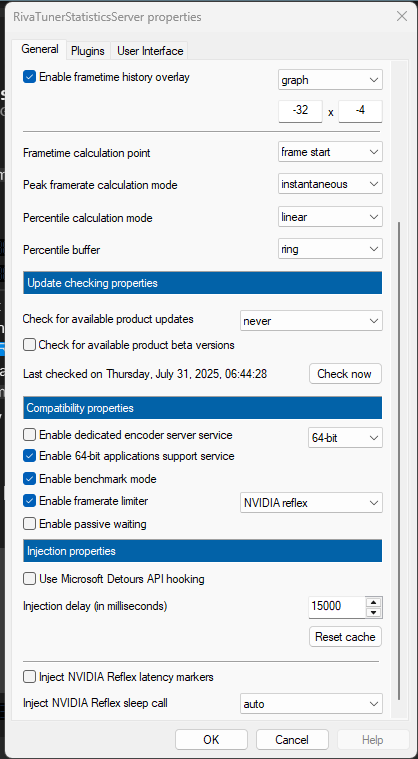Uncheck Enable frametime history overlay

pyautogui.click(x=30, y=76)
